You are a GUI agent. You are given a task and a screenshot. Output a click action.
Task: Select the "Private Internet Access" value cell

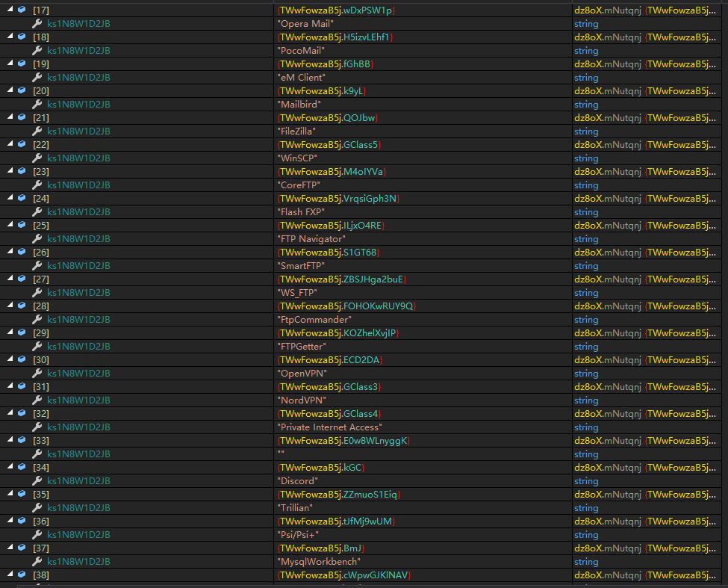[x=329, y=427]
